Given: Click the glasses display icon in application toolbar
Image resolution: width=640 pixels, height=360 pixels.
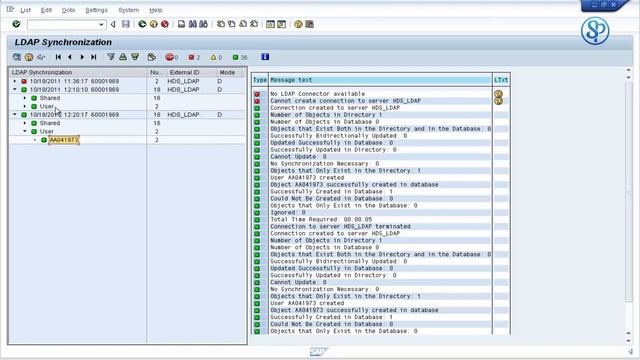Looking at the screenshot, I should 41,57.
